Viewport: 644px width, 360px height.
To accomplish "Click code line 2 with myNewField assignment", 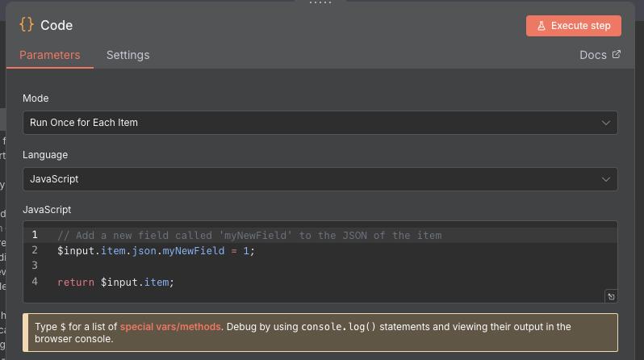I will [x=156, y=251].
